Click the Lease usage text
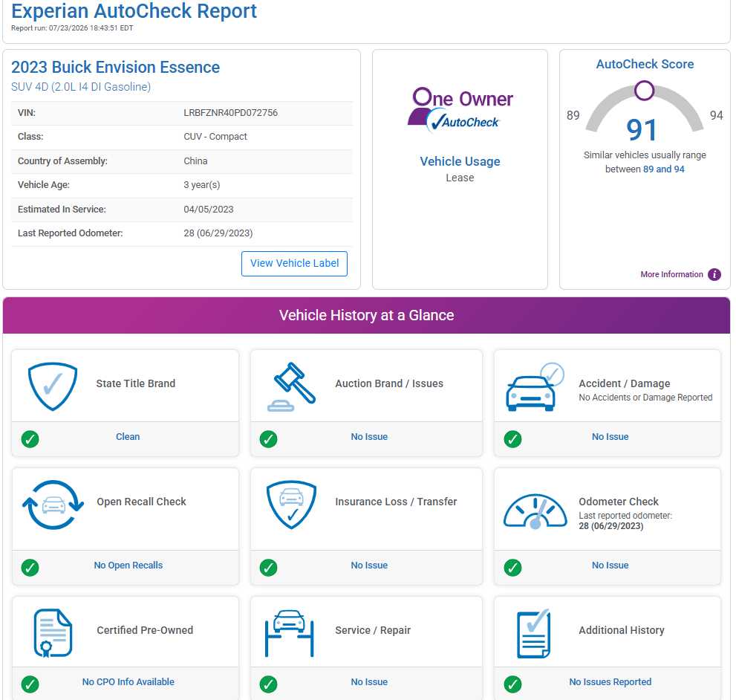 [x=460, y=178]
